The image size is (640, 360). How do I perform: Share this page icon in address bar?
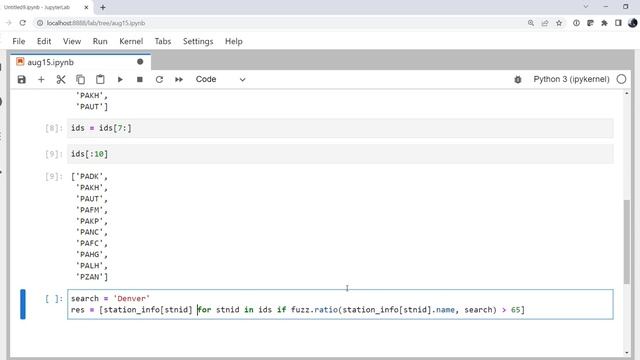click(544, 23)
